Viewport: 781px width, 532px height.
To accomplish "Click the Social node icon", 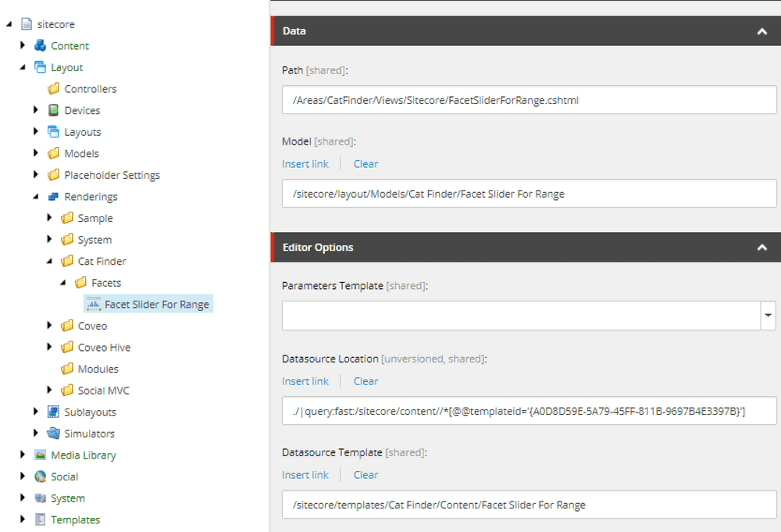I will [41, 477].
